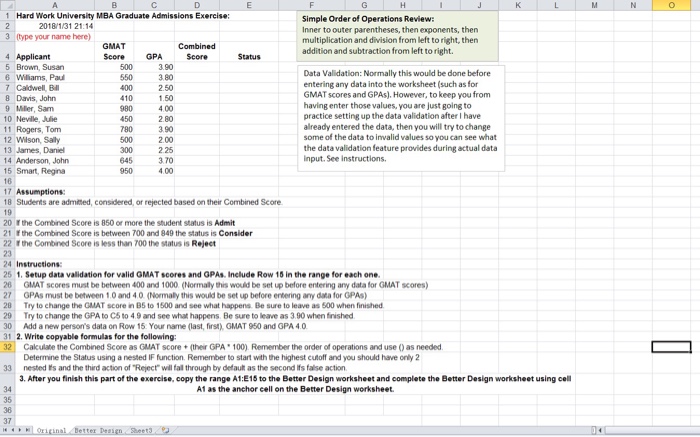Select the 'Davis, John' cell
Screen dimensions: 700x437
[x=54, y=98]
